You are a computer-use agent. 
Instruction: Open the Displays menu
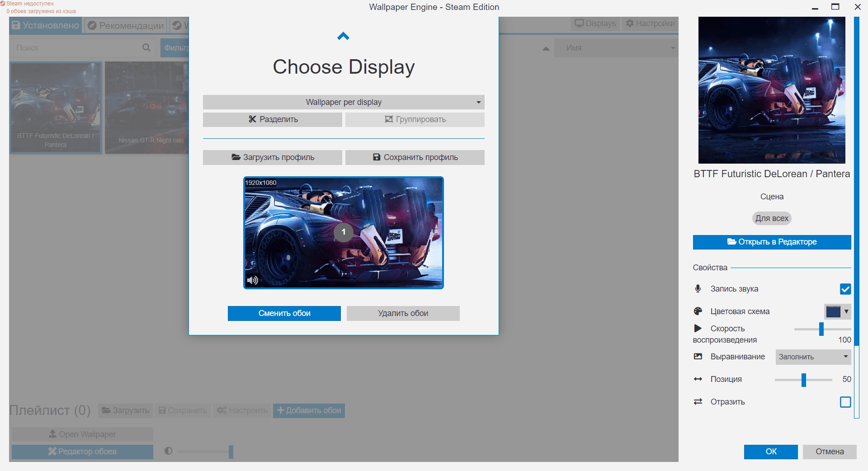595,24
